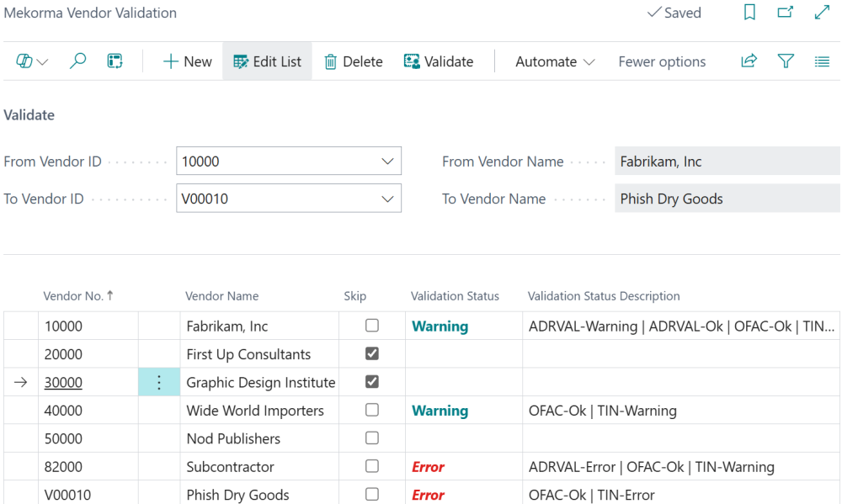
Task: Expand the Automate menu
Action: coord(554,61)
